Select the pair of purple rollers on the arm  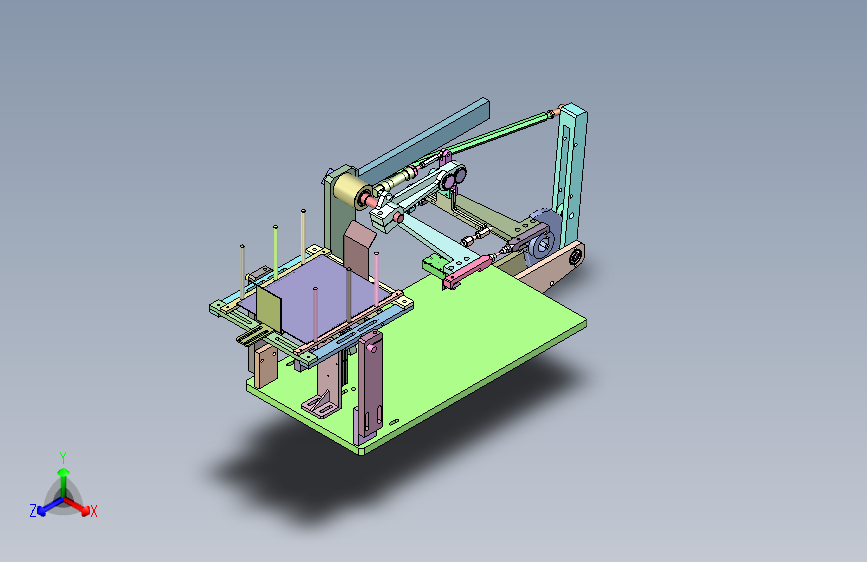coord(453,178)
